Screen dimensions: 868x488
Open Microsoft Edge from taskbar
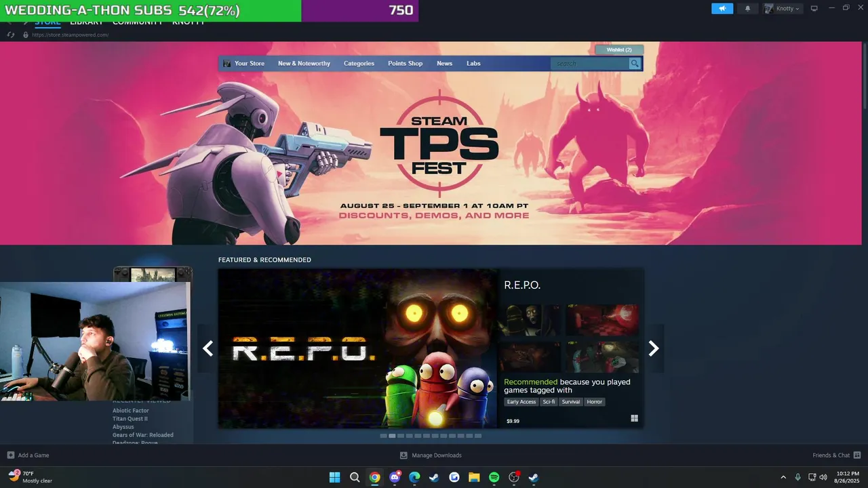[x=414, y=477]
